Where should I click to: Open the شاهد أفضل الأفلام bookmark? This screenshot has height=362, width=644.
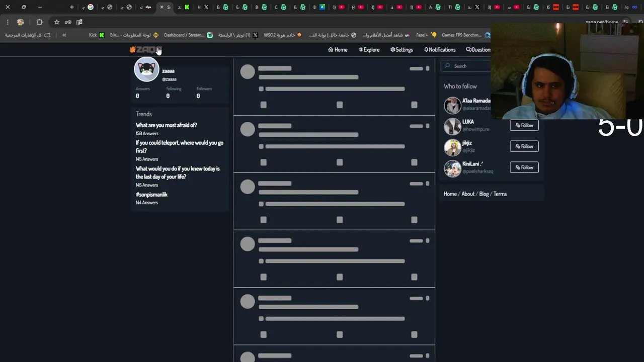coord(386,35)
